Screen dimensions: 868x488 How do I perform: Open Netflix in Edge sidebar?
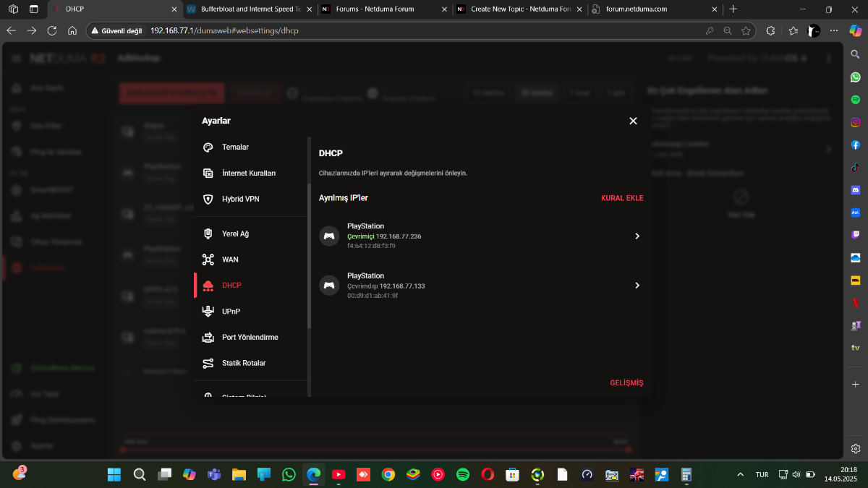[x=856, y=303]
